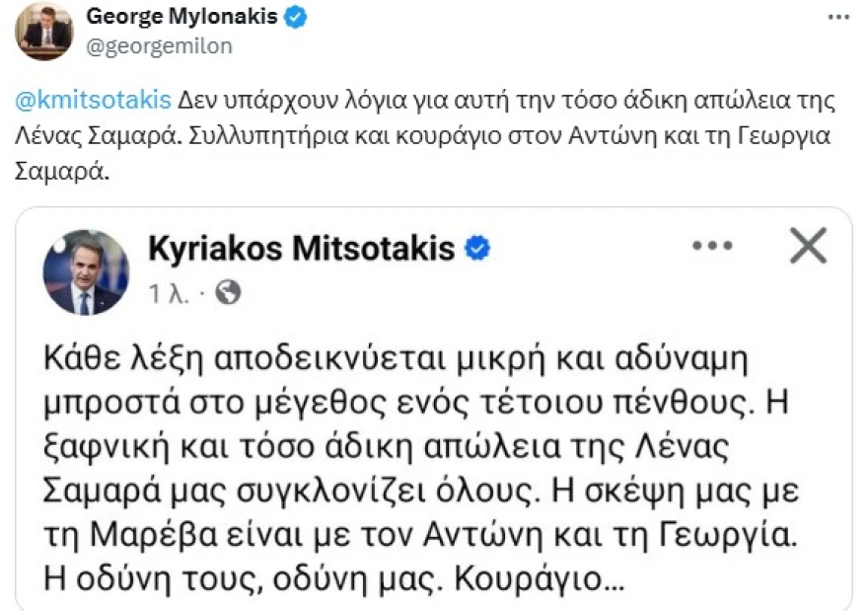The image size is (868, 611).
Task: Open George Mylonakis's profile picture
Action: pyautogui.click(x=44, y=32)
